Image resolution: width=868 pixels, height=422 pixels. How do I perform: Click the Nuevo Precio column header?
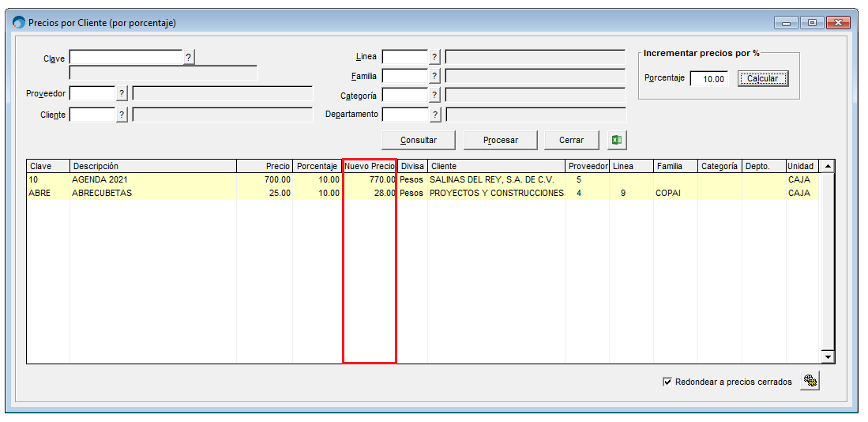[x=370, y=166]
